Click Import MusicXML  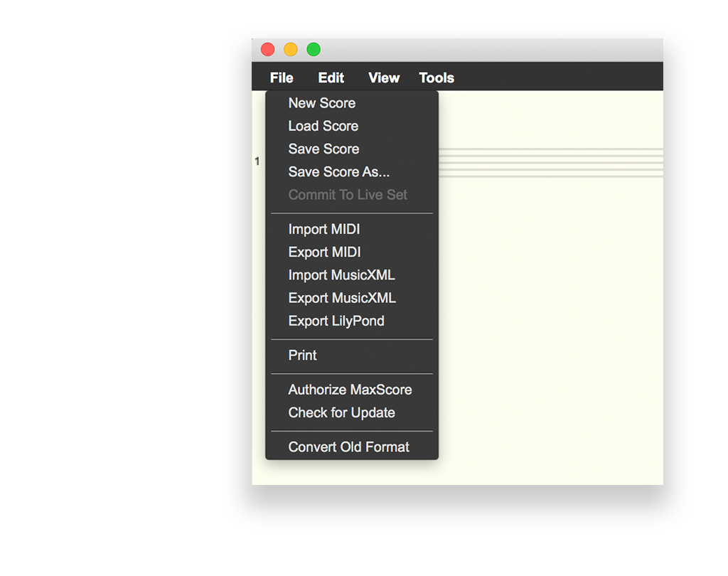point(352,275)
